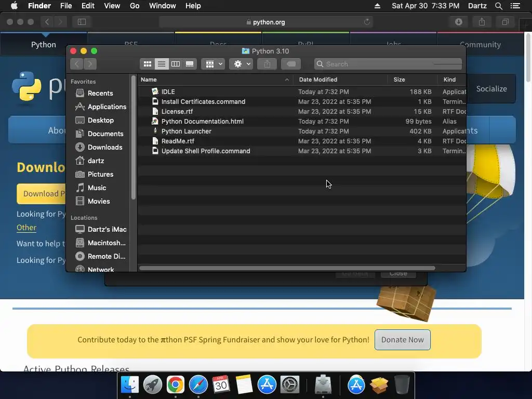Click Safari address bar python.org
Screen dimensions: 532x399
coord(265,22)
